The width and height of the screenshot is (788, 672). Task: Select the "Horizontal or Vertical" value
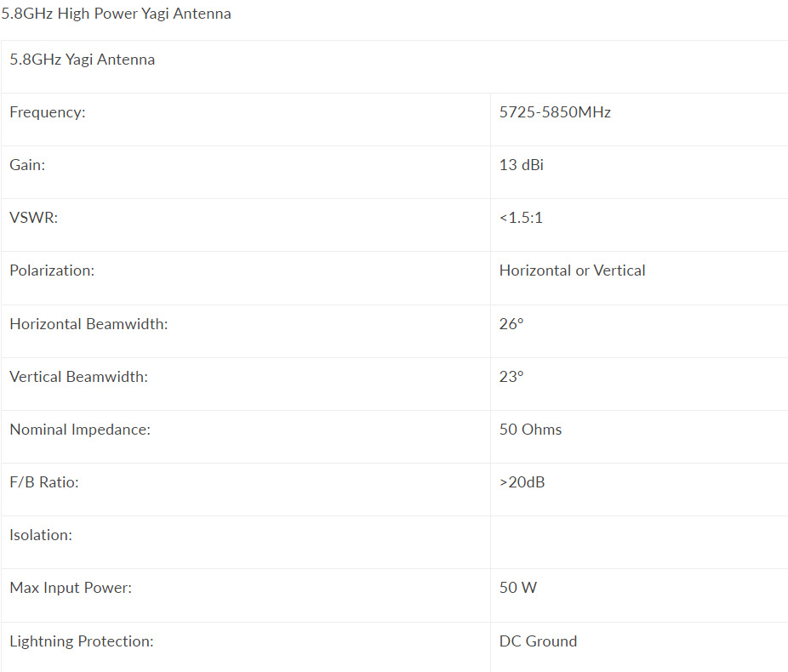[x=572, y=271]
